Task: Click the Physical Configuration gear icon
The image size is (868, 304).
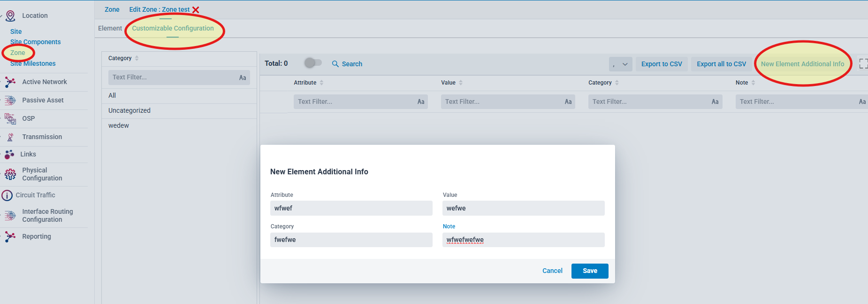Action: pyautogui.click(x=10, y=174)
